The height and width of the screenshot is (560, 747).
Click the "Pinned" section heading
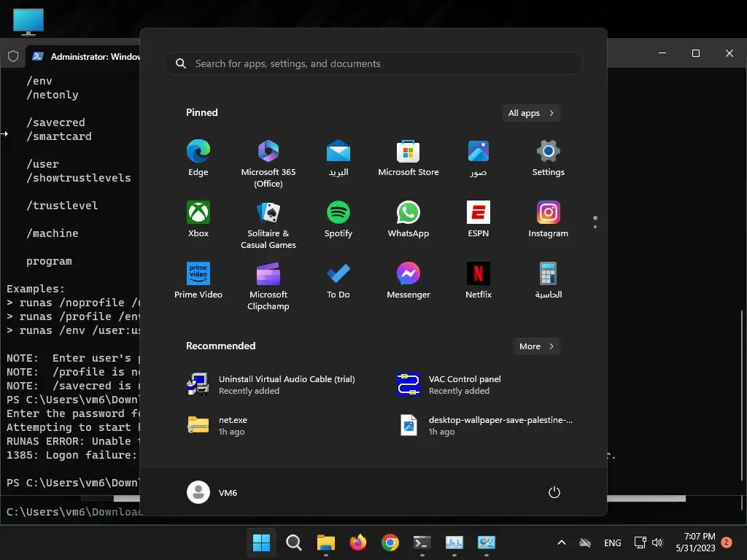pos(202,112)
